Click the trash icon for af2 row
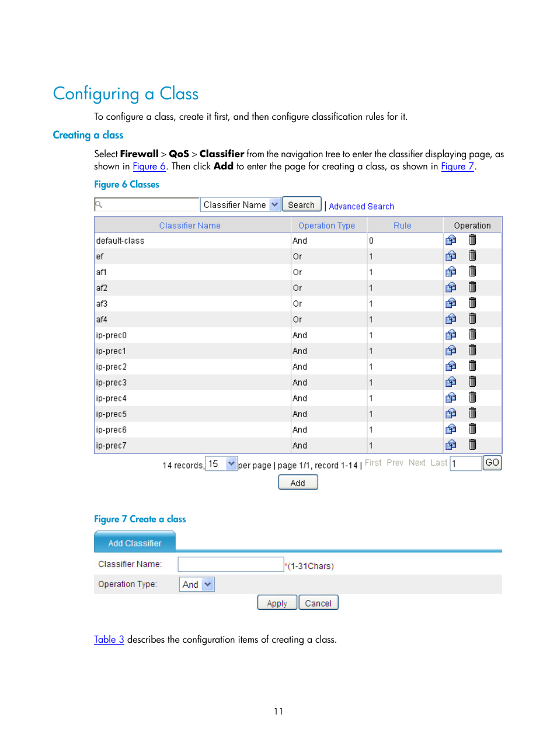 pos(472,287)
